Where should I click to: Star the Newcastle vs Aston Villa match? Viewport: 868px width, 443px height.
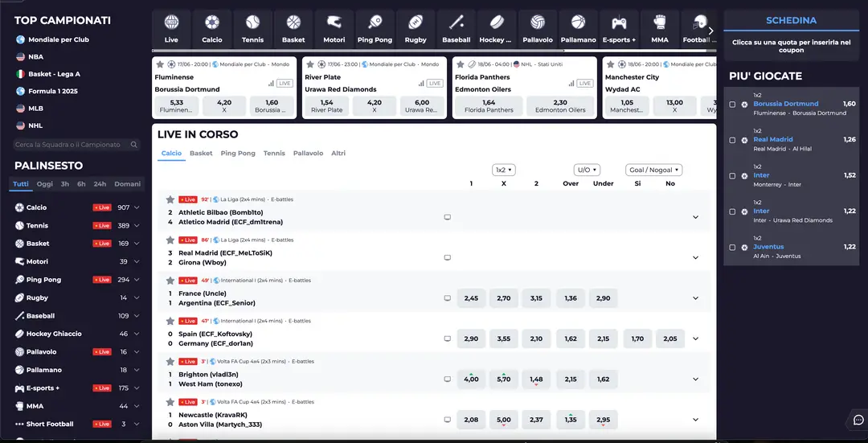click(x=170, y=401)
